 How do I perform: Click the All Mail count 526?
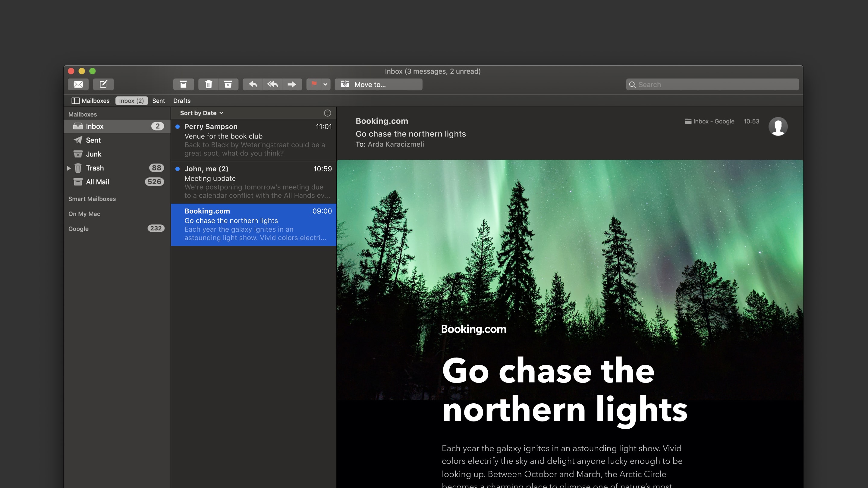coord(154,182)
